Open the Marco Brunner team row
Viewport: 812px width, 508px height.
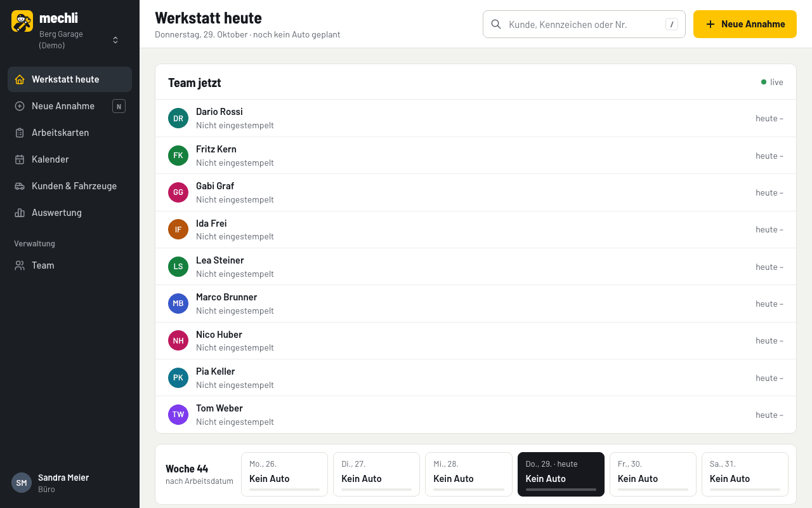(476, 304)
